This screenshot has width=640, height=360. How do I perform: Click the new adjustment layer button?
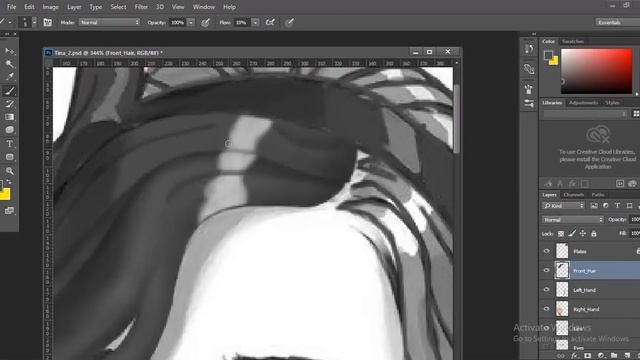coord(601,356)
